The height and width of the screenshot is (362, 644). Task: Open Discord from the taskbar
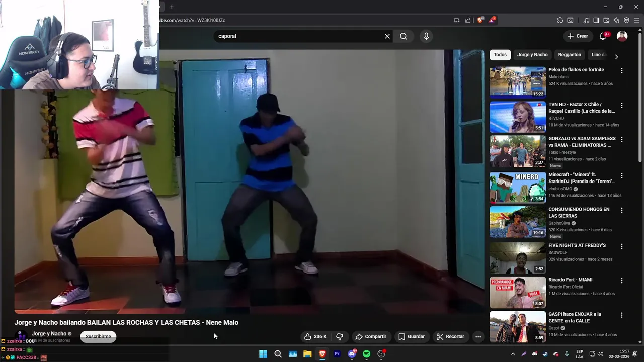[352, 354]
